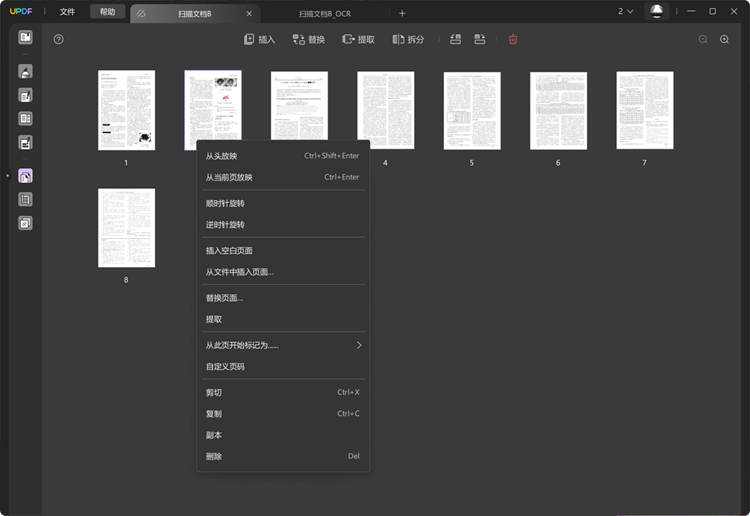Select page 3 thumbnail
This screenshot has height=516, width=750.
click(x=299, y=105)
